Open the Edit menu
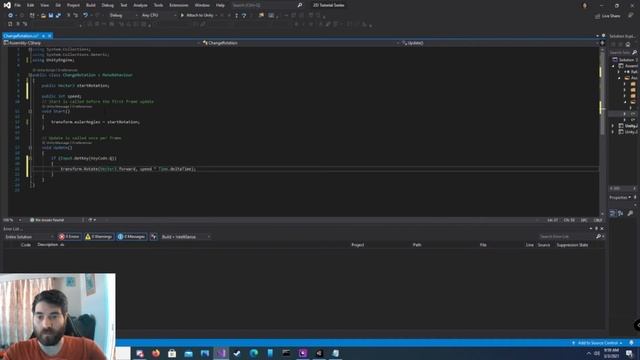 click(31, 5)
